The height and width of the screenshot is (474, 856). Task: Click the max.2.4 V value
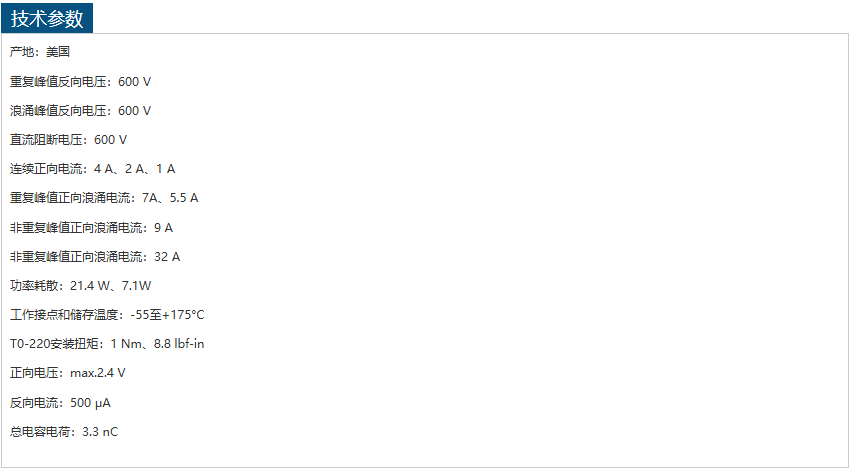98,373
